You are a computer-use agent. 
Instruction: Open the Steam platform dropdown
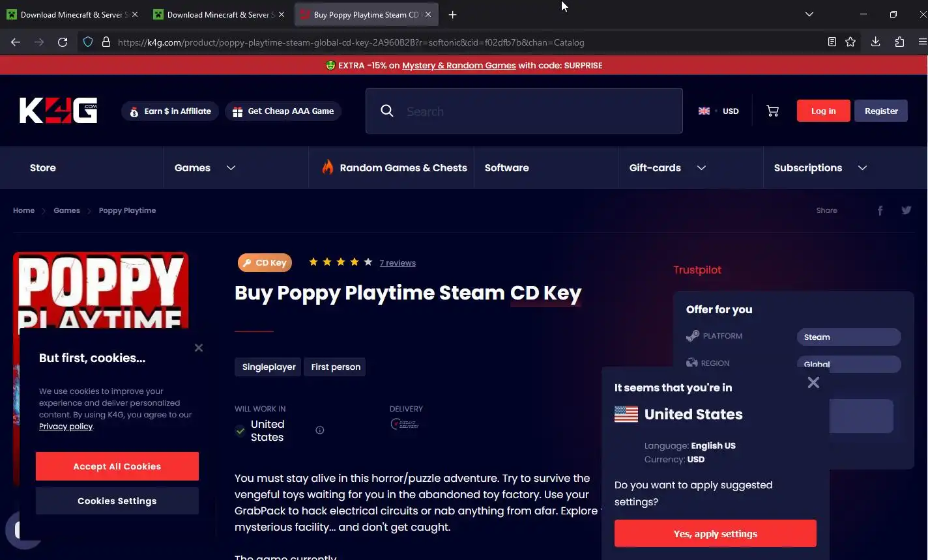point(848,337)
